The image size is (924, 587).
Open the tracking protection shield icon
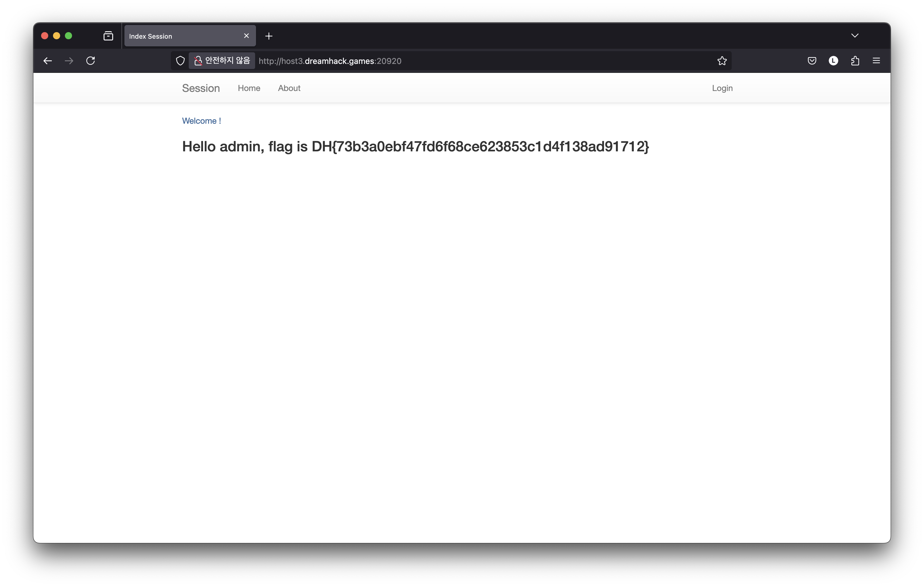(x=180, y=61)
